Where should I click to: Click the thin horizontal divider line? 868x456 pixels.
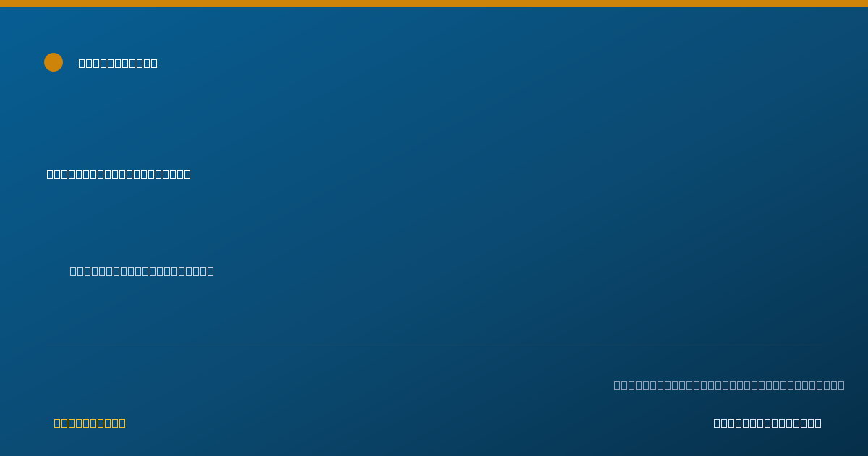[x=434, y=345]
